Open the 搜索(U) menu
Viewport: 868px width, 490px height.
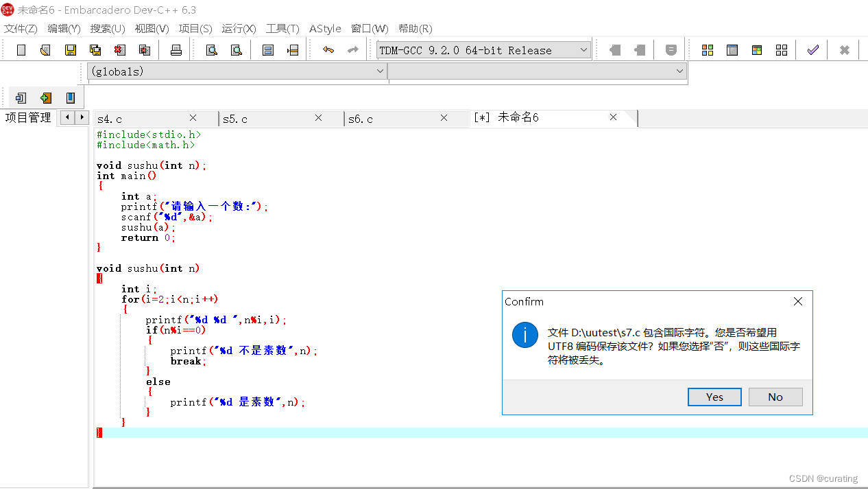click(108, 29)
